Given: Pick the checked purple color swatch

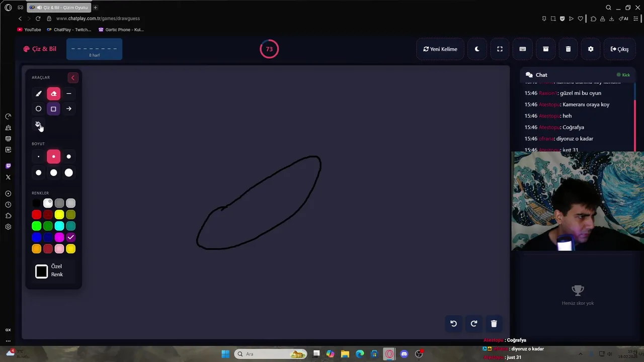Looking at the screenshot, I should pos(70,237).
